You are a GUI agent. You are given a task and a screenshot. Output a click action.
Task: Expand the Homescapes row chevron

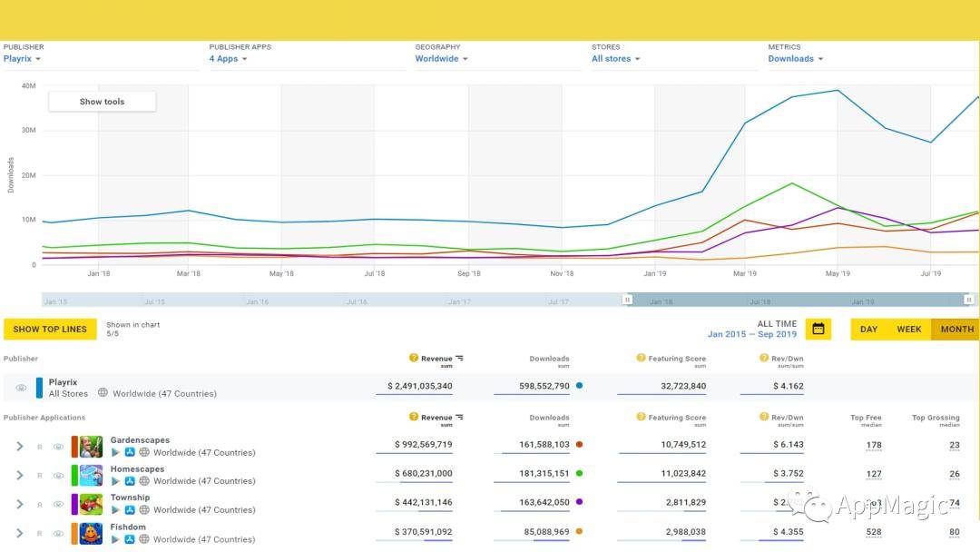pos(20,475)
